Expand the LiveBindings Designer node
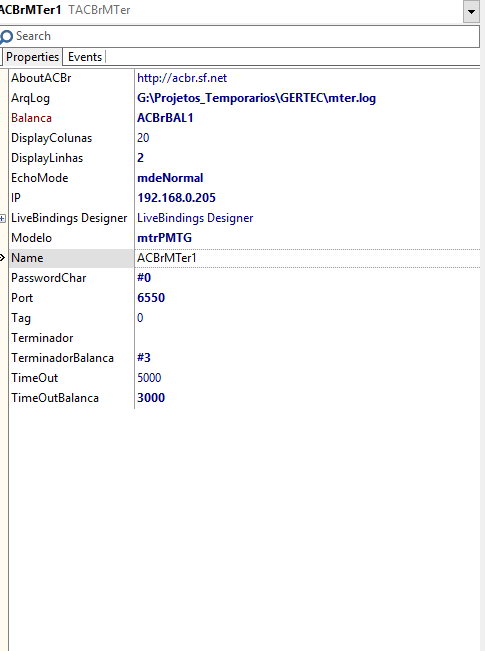Image resolution: width=485 pixels, height=651 pixels. tap(3, 218)
